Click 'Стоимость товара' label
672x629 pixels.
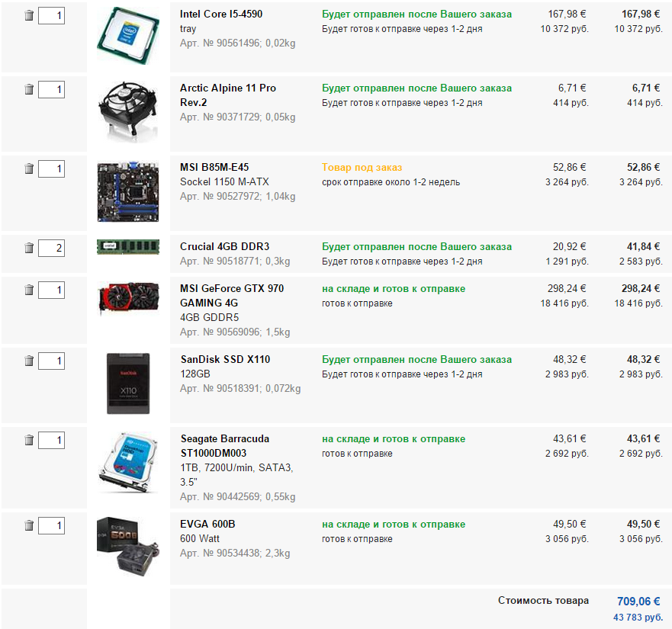[x=543, y=601]
